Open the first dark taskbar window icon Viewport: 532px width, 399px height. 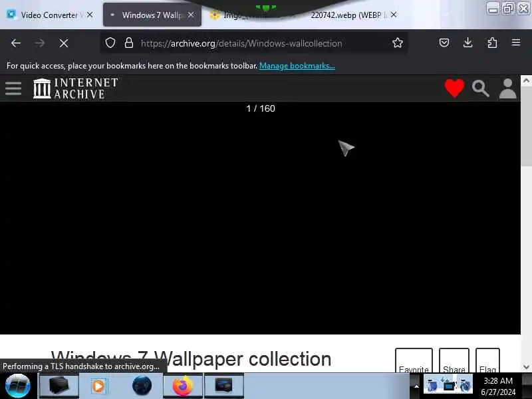point(59,386)
